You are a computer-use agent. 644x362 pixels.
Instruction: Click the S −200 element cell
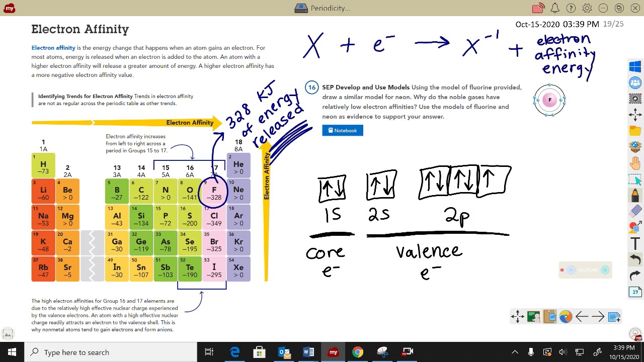190,218
